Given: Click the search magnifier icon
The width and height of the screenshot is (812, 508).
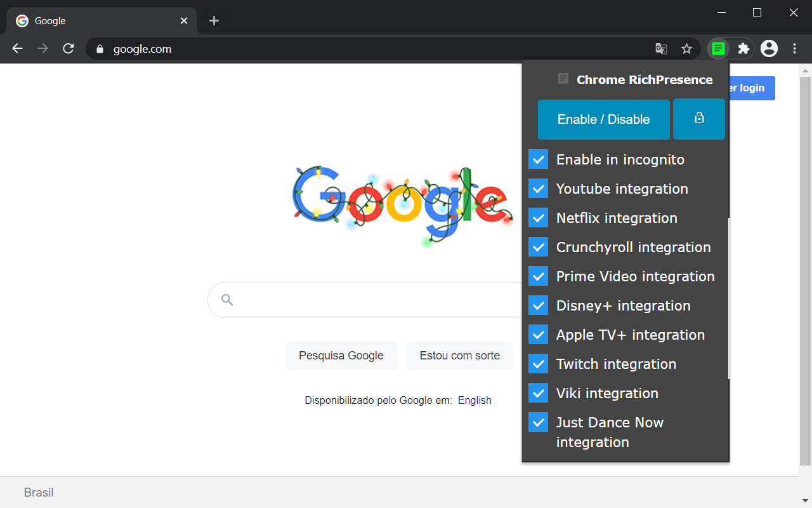Looking at the screenshot, I should point(227,300).
